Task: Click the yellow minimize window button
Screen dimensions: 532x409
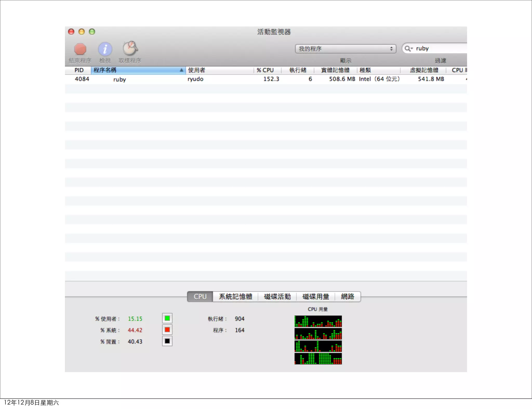Action: [x=82, y=32]
